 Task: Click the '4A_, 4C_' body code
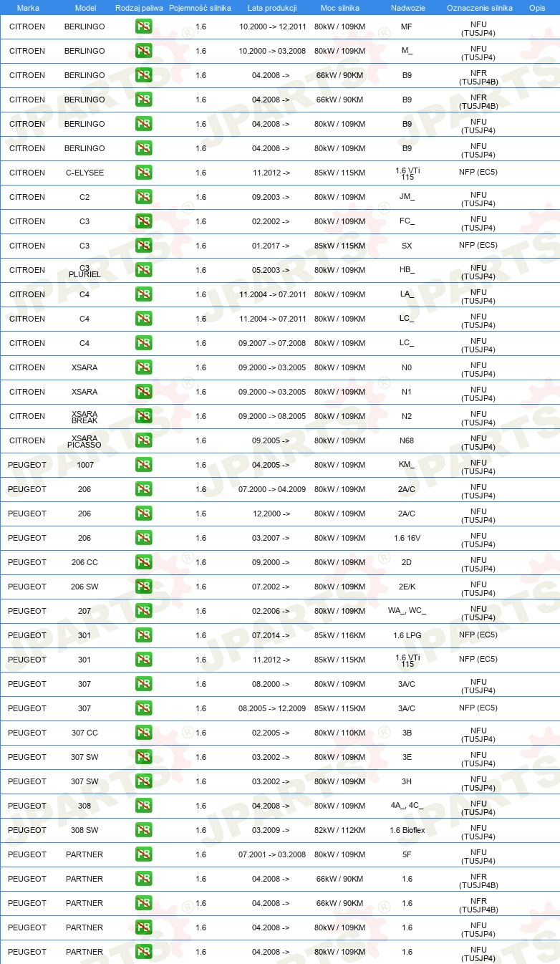[407, 806]
